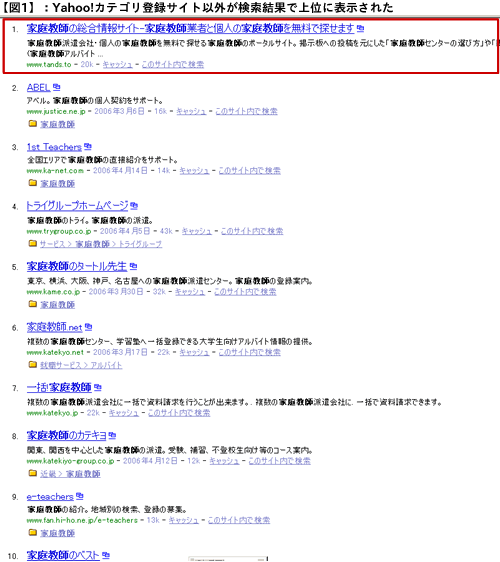Open the 1st Teachers result link
Viewport: 500px width, 562px height.
tap(54, 147)
